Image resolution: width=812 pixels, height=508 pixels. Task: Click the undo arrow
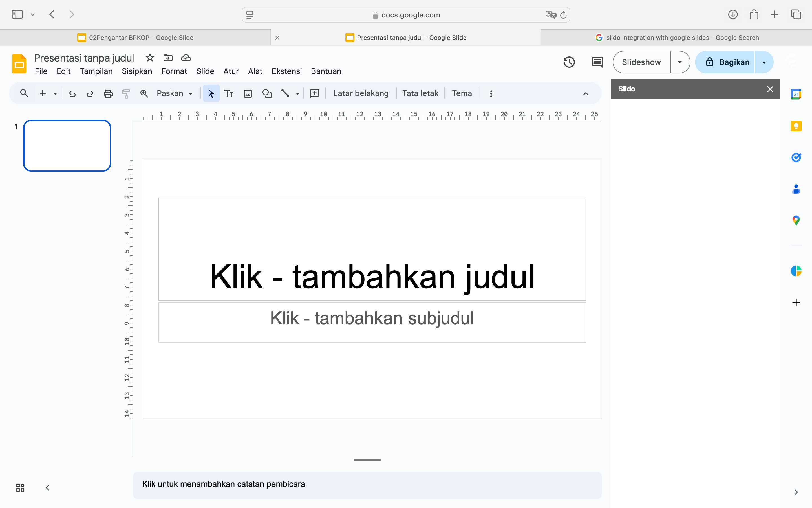point(72,93)
